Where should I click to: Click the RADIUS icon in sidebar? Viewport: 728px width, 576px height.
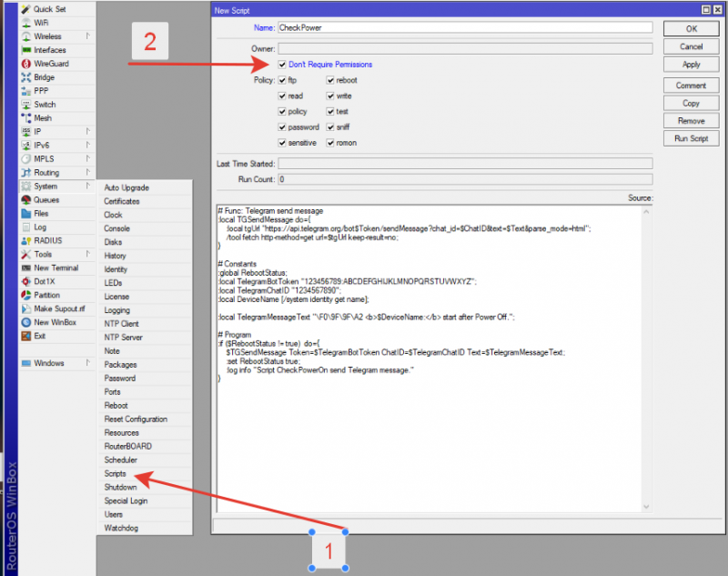(x=25, y=241)
